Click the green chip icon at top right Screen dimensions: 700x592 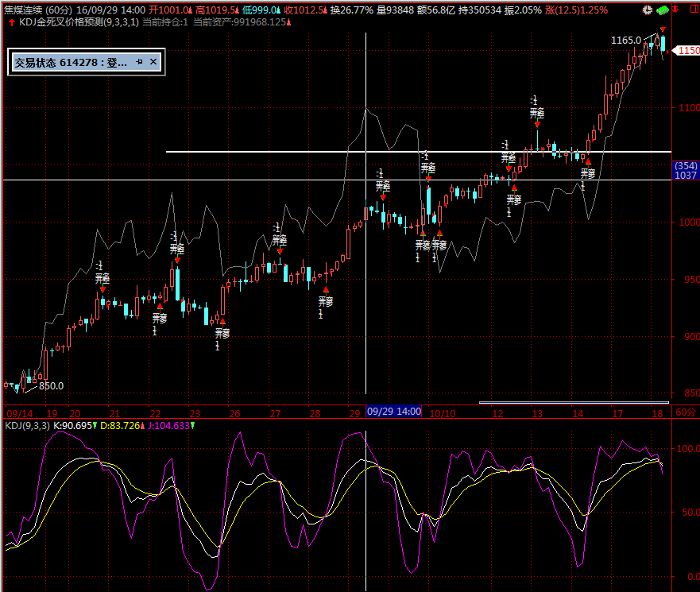661,10
